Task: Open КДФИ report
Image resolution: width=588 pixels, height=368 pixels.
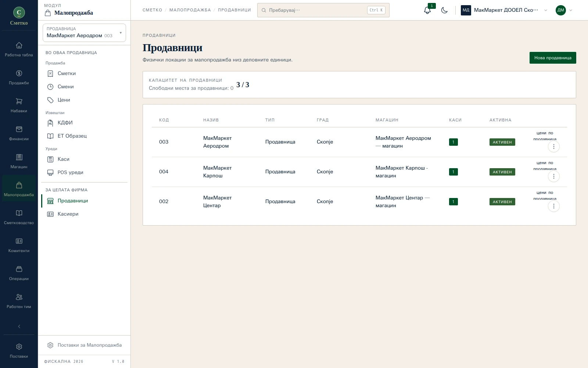Action: pyautogui.click(x=84, y=123)
